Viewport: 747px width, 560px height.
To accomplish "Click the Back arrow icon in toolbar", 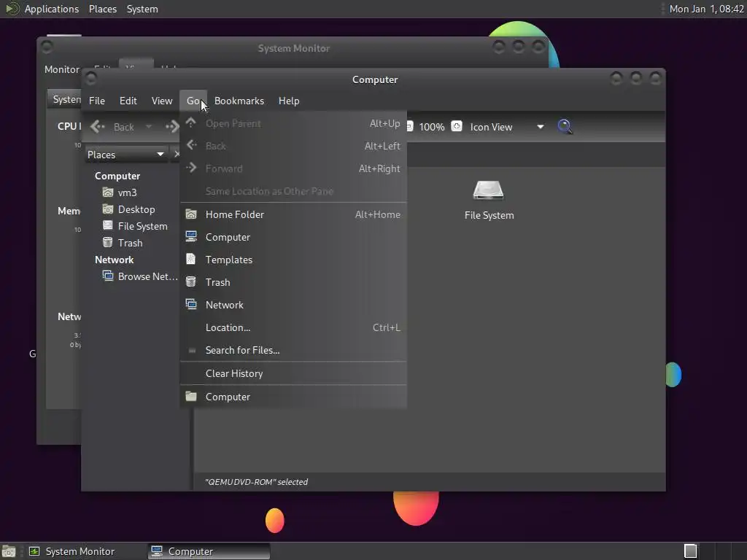I will tap(98, 127).
